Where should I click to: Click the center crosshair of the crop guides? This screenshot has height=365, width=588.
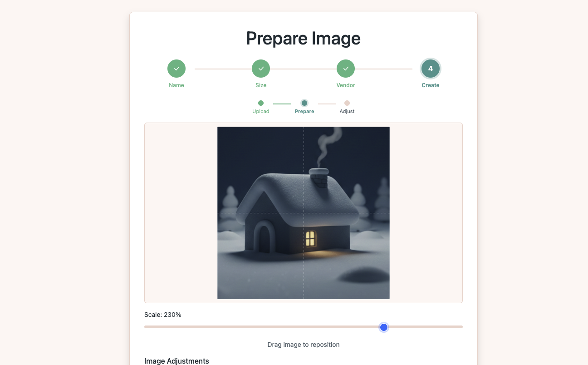click(303, 213)
